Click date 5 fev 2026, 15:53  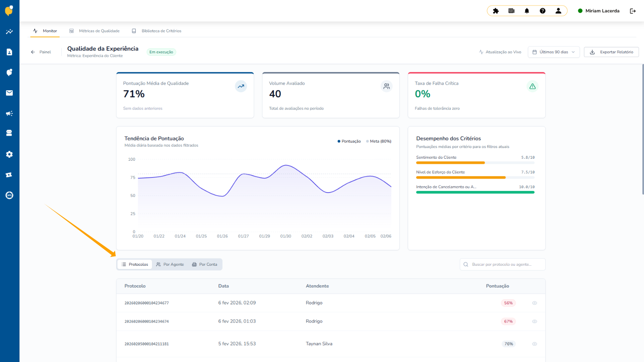click(x=237, y=344)
